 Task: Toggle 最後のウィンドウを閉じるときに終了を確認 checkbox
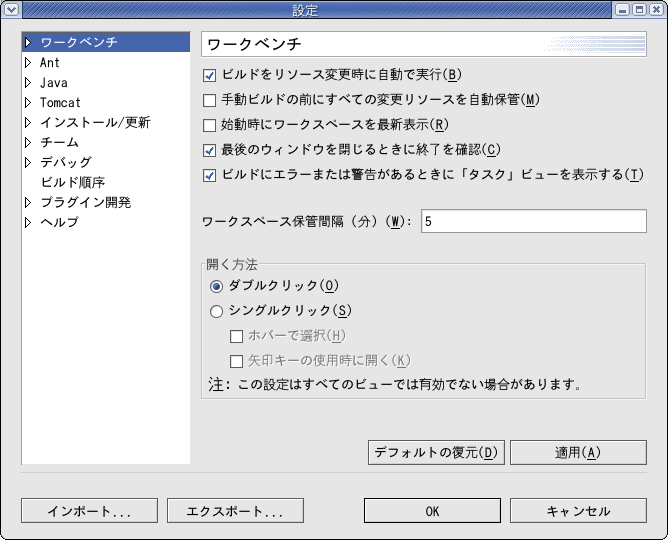(x=209, y=150)
